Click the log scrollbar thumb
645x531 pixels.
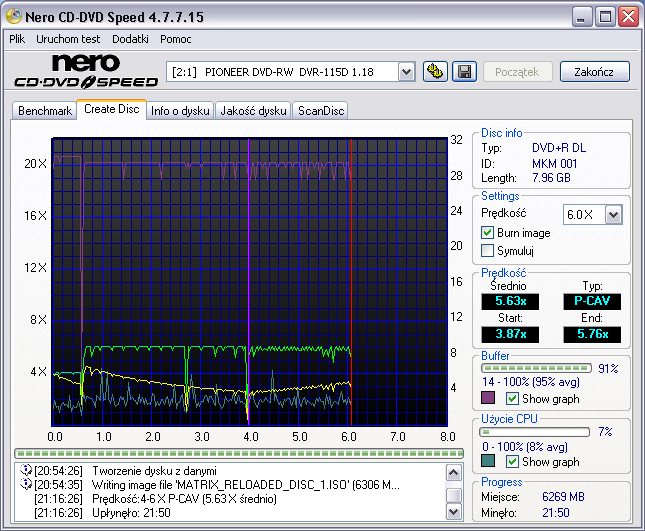tap(453, 495)
